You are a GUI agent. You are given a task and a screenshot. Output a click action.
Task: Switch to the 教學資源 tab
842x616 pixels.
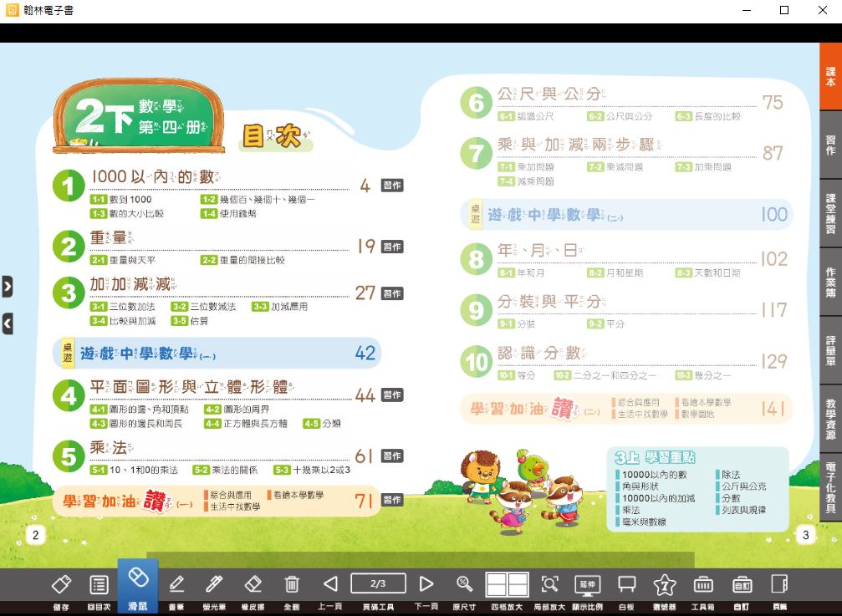point(831,419)
